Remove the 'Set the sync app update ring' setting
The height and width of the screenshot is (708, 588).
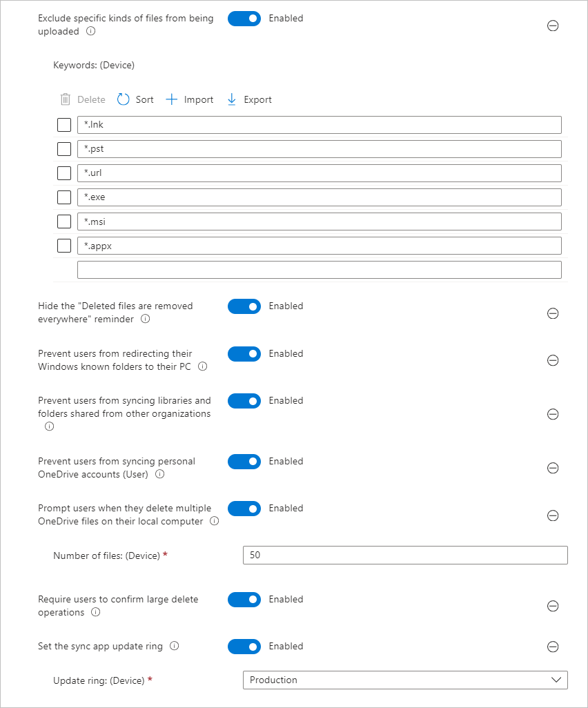(552, 647)
